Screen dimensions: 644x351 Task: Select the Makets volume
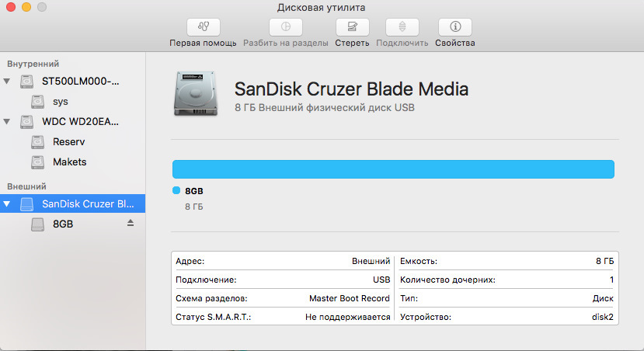[69, 162]
